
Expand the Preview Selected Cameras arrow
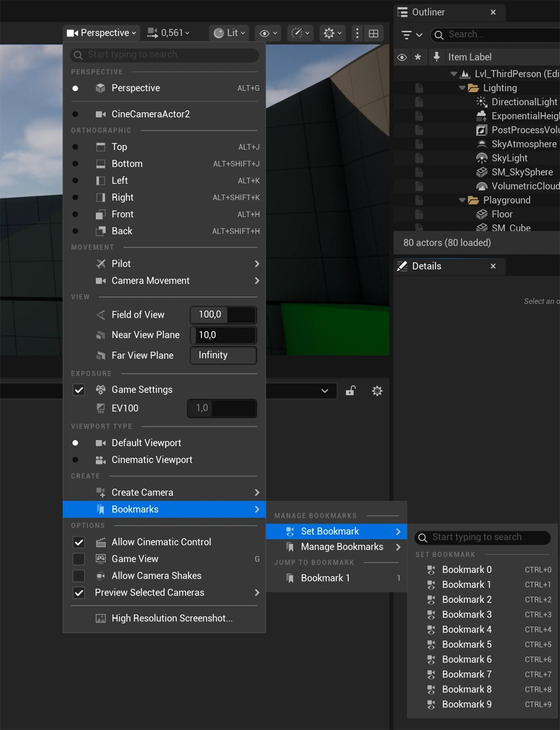click(x=257, y=593)
